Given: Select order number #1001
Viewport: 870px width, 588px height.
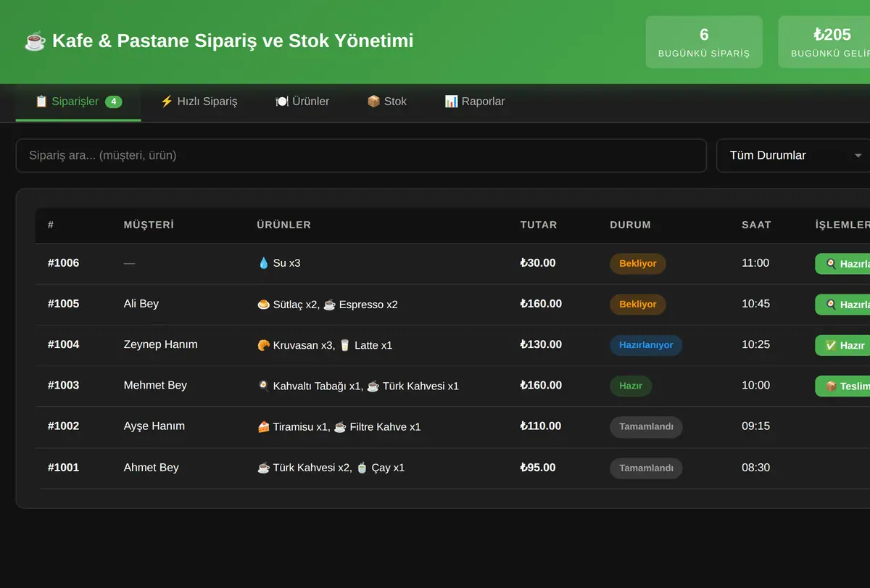Looking at the screenshot, I should click(64, 468).
